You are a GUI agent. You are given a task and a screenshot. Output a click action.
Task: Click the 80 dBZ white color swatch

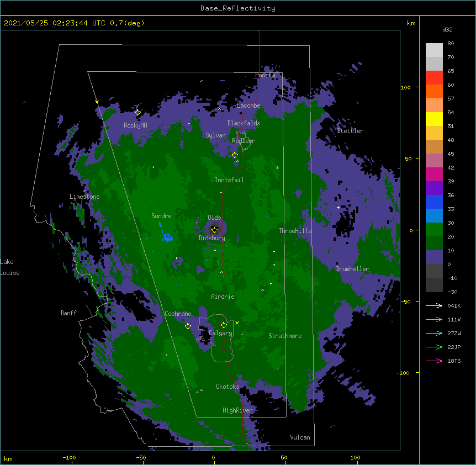coord(434,50)
